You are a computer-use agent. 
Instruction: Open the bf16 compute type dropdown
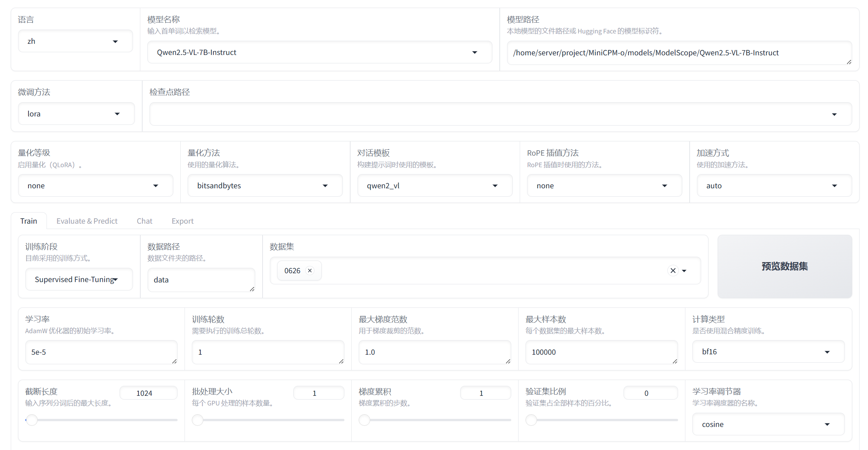click(768, 352)
